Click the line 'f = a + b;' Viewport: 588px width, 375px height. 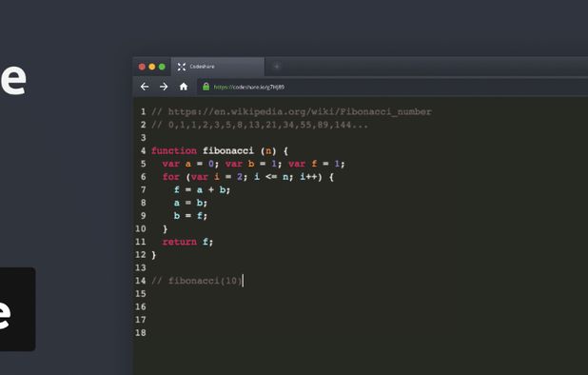point(202,189)
